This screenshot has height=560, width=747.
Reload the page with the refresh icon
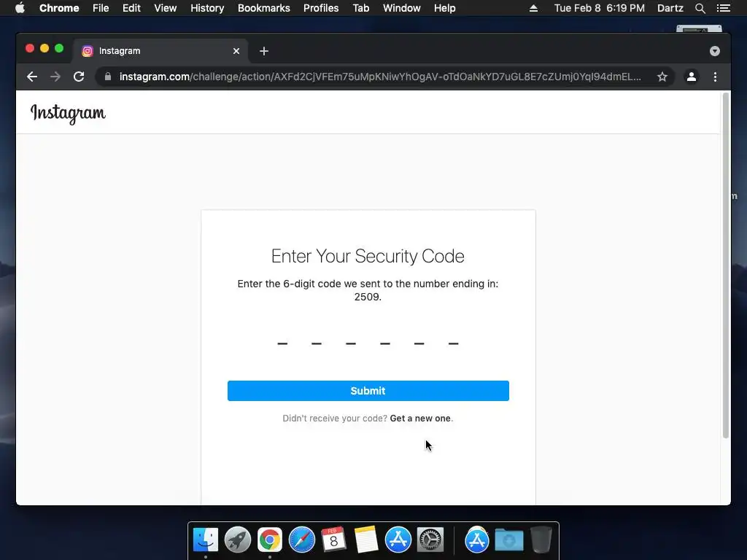coord(79,77)
